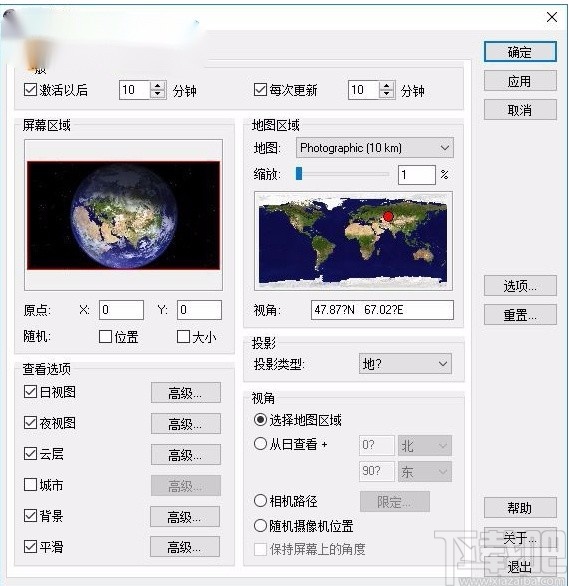This screenshot has width=569, height=586.
Task: Click the red marker on world map
Action: click(388, 216)
